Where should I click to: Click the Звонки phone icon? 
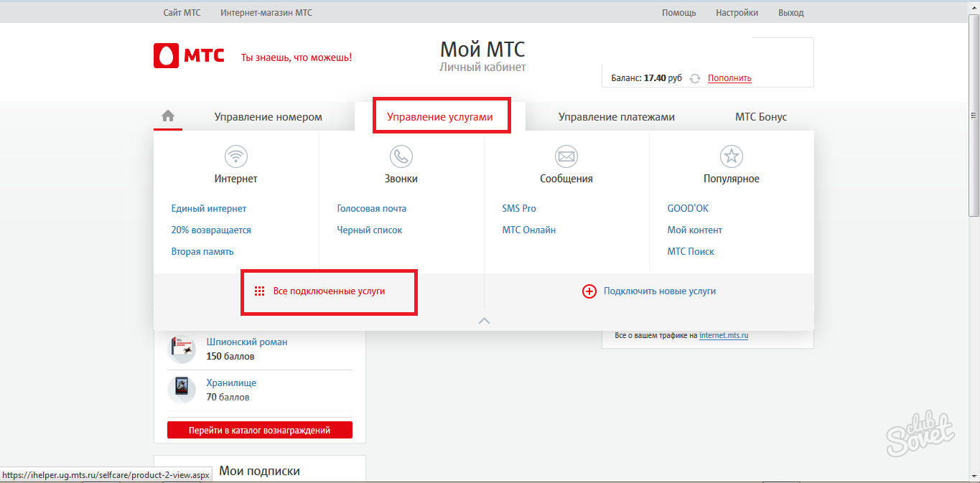[401, 156]
